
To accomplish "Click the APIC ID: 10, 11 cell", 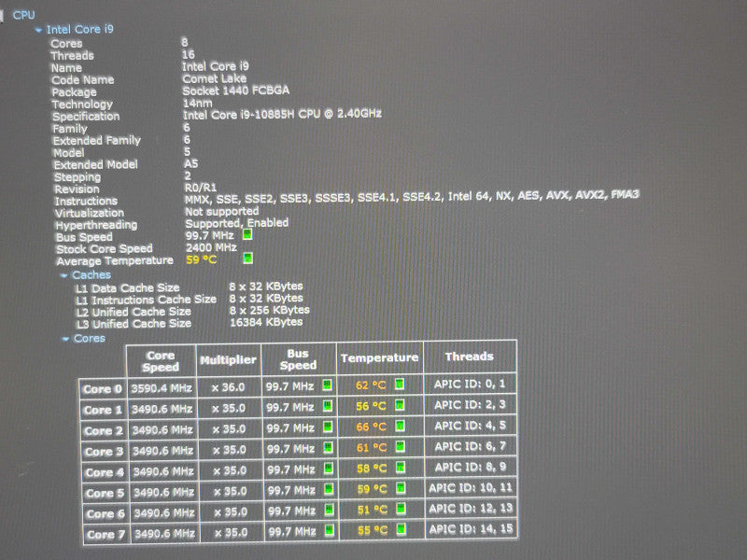I will [471, 487].
